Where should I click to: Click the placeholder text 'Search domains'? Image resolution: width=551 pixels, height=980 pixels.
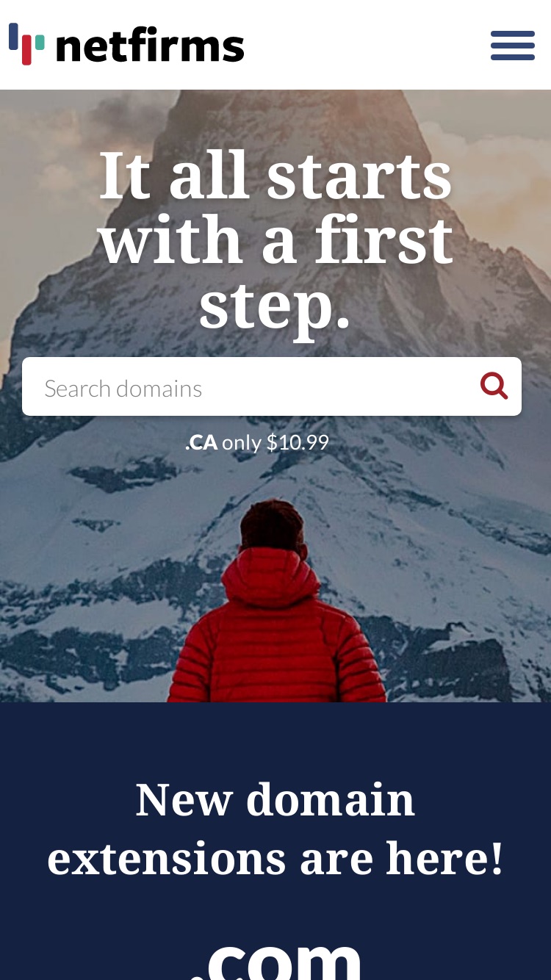[x=123, y=388]
